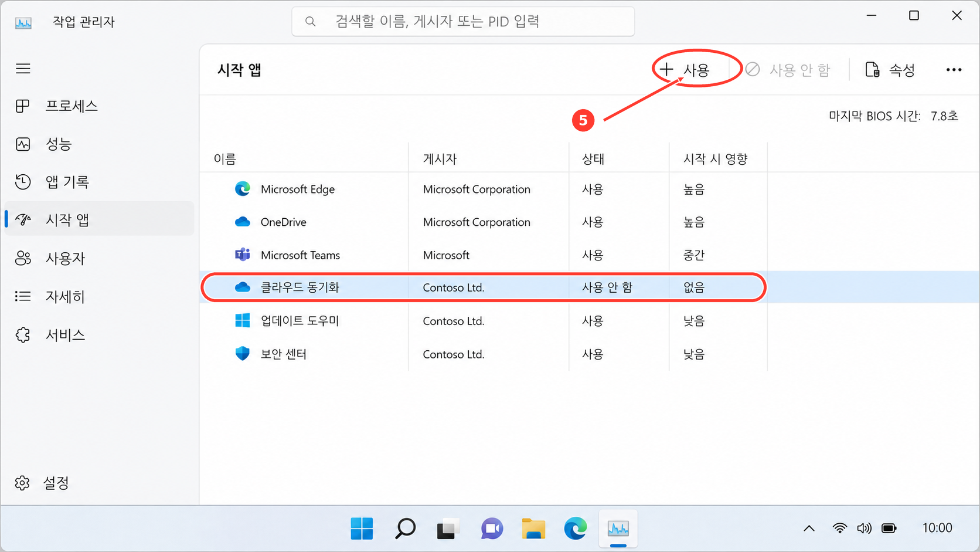Screen dimensions: 980x552
Task: Go to 앱 기록 page
Action: point(98,182)
